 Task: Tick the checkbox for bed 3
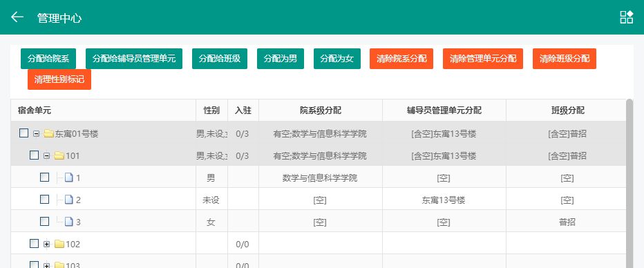(x=44, y=222)
